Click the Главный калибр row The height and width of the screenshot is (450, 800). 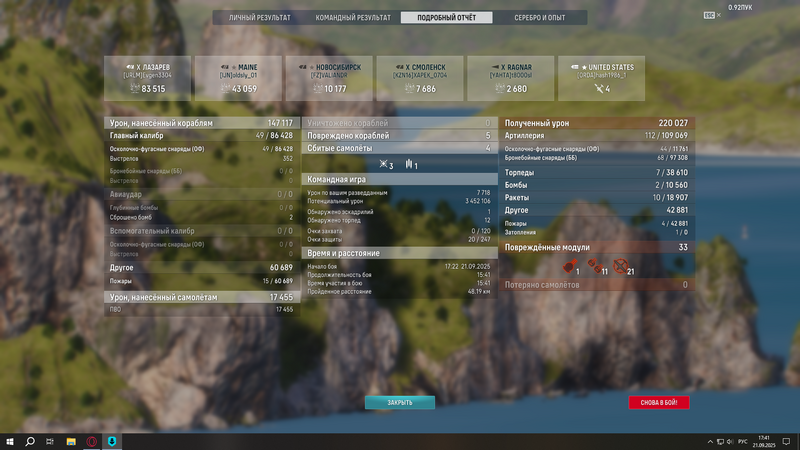[202, 136]
